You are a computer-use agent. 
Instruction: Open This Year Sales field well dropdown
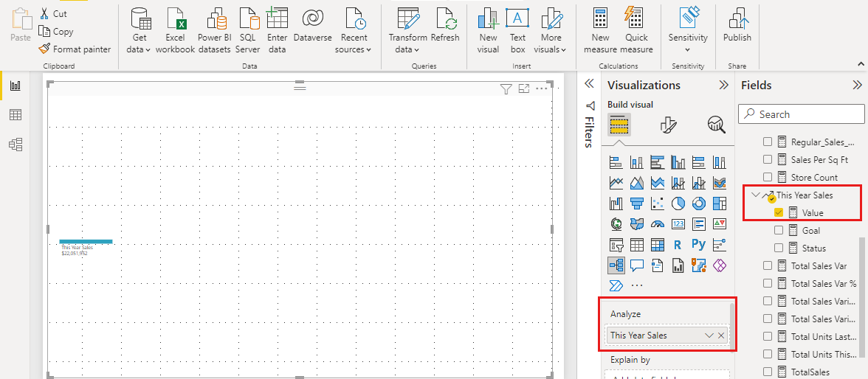coord(709,335)
